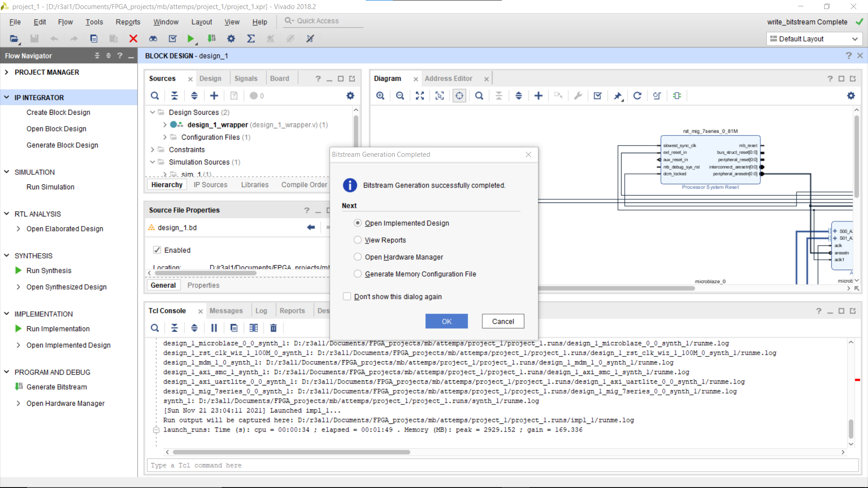Open the Flow menu
This screenshot has height=488, width=868.
(x=66, y=22)
